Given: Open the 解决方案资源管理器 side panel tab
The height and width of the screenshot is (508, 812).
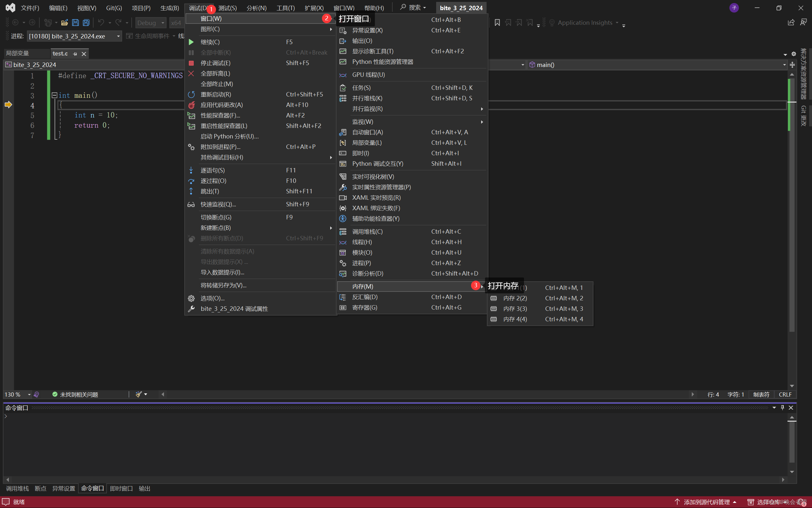Looking at the screenshot, I should pyautogui.click(x=804, y=74).
